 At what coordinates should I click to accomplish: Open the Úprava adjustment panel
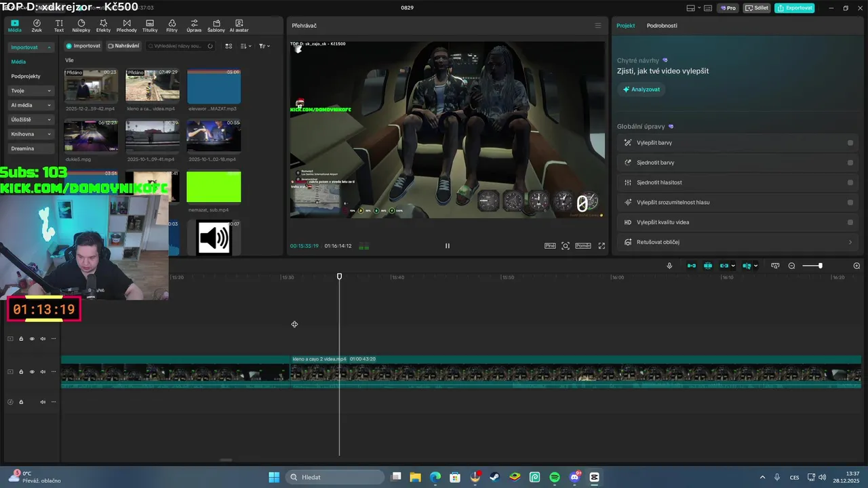(x=194, y=26)
